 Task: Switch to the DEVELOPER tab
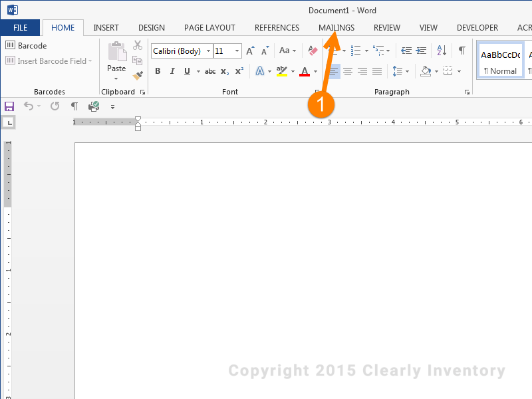(x=477, y=28)
